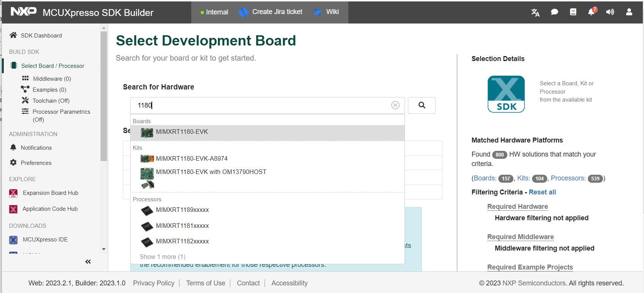Open Required Hardware filter link
The height and width of the screenshot is (293, 644).
click(x=517, y=207)
